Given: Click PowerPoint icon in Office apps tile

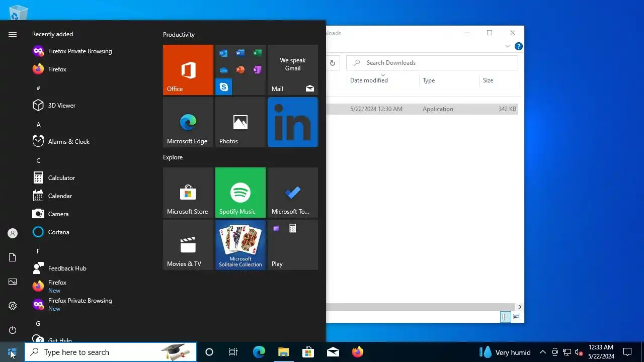Looking at the screenshot, I should [x=240, y=70].
